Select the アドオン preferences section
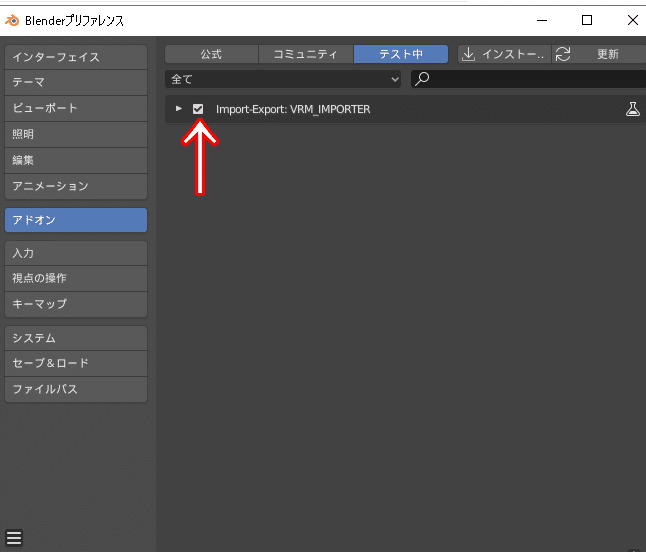Viewport: 646px width, 552px height. pyautogui.click(x=76, y=220)
